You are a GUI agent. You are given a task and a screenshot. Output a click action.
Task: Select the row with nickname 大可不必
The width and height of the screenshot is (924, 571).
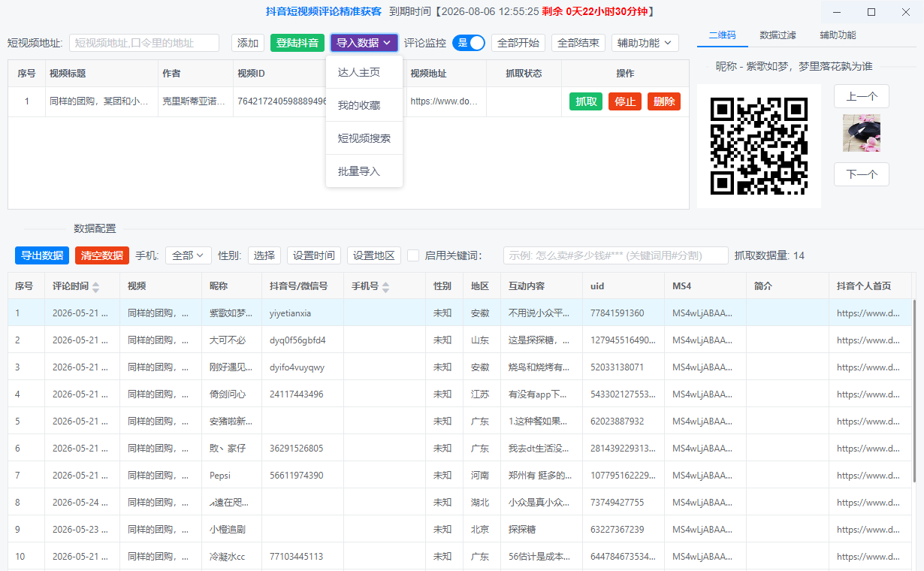point(460,340)
